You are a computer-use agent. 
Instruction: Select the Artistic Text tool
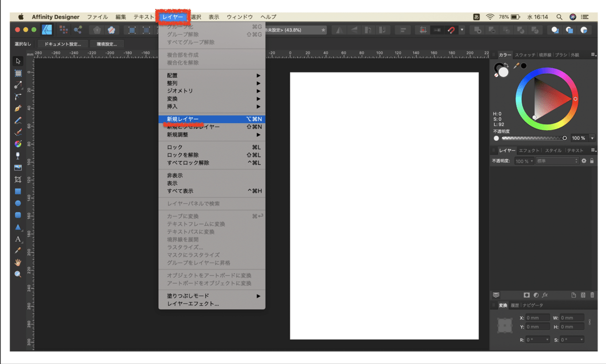click(18, 239)
